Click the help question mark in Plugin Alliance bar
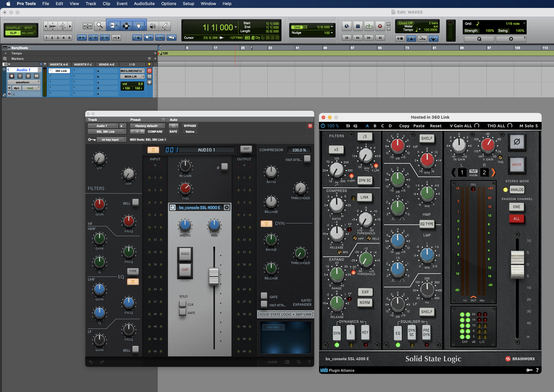The width and height of the screenshot is (554, 392). [537, 370]
